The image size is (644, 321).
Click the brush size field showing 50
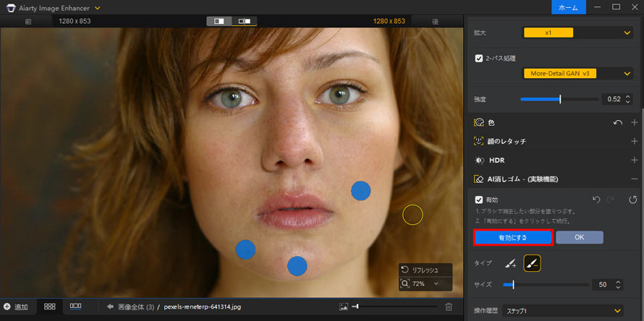click(603, 284)
